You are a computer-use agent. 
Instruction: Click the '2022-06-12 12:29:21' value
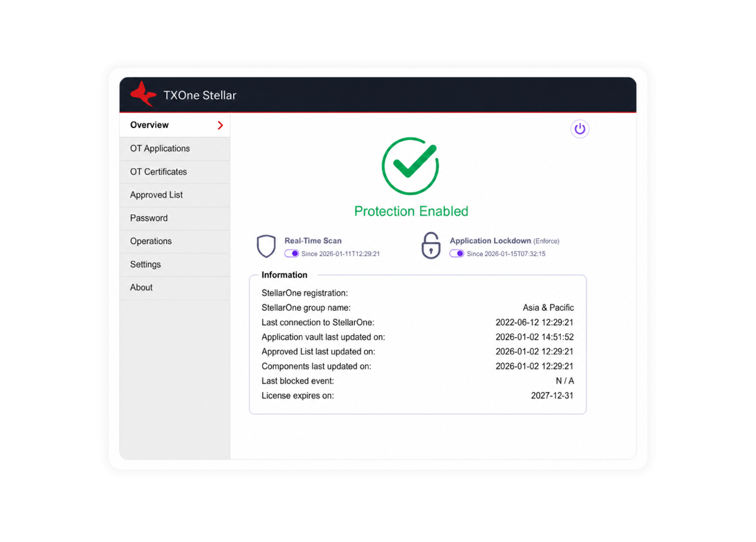534,323
